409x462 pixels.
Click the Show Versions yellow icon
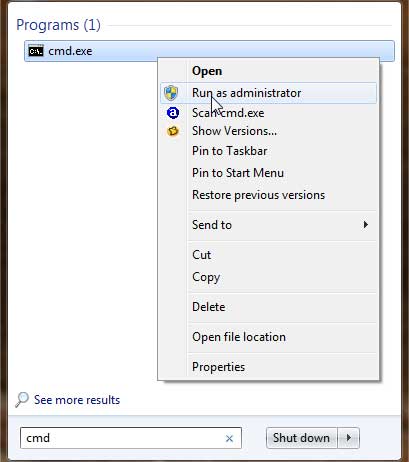click(173, 131)
